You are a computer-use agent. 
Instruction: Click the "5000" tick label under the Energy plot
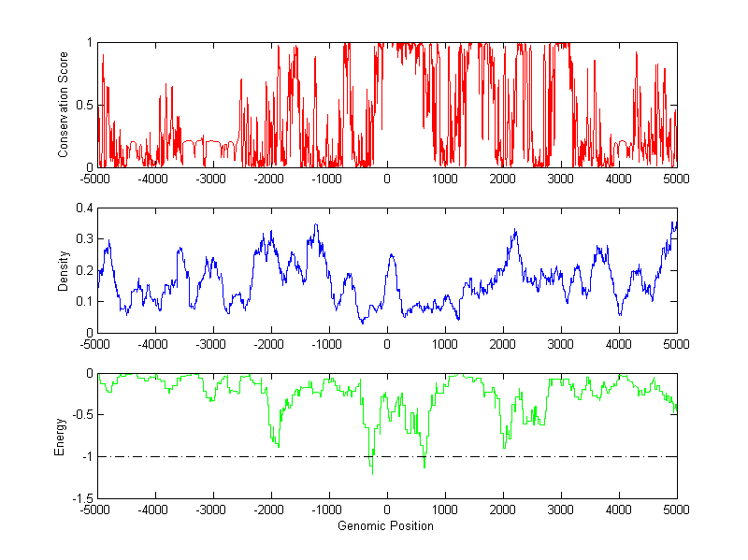(x=676, y=510)
